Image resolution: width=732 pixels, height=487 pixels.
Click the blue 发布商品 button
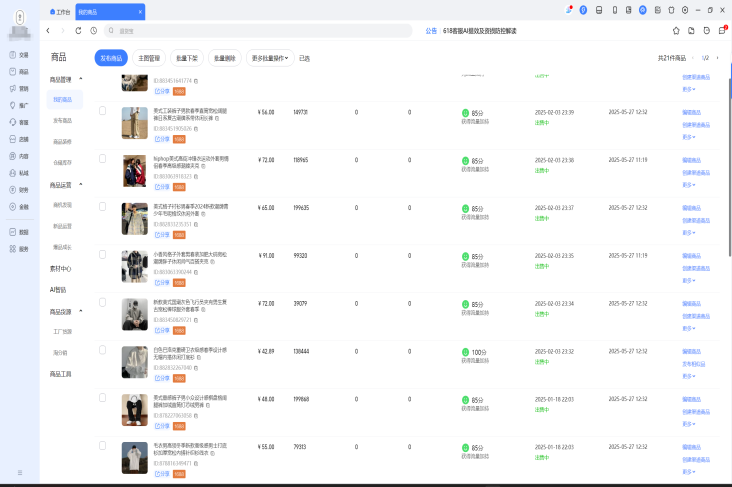pyautogui.click(x=112, y=58)
